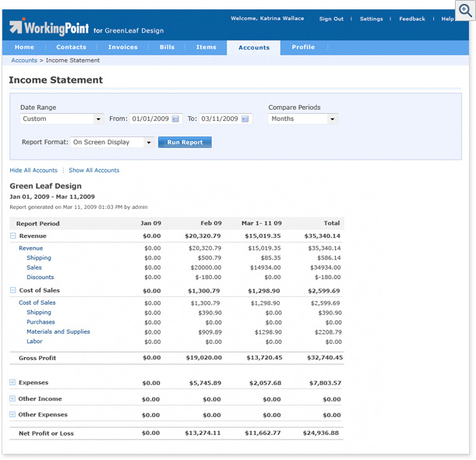Open the Revenue sub-account link

coord(30,248)
